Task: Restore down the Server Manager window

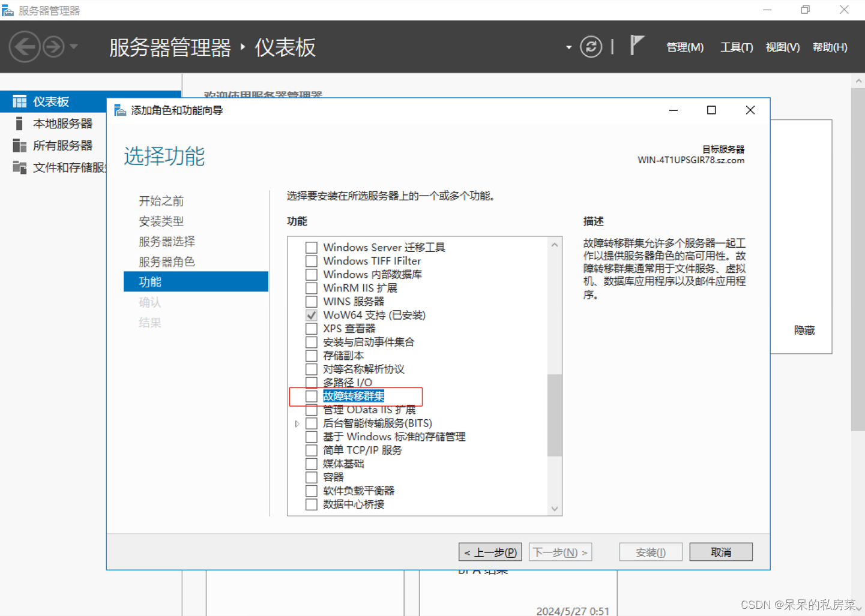Action: [806, 10]
